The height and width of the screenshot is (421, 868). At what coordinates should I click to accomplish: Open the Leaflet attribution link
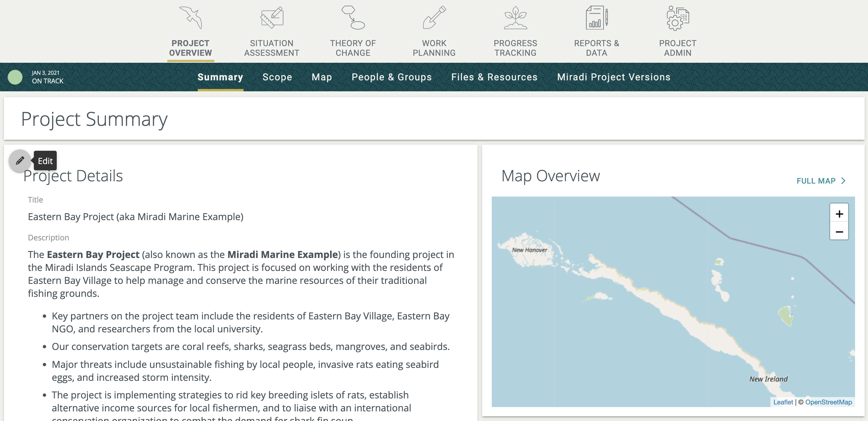pos(783,402)
